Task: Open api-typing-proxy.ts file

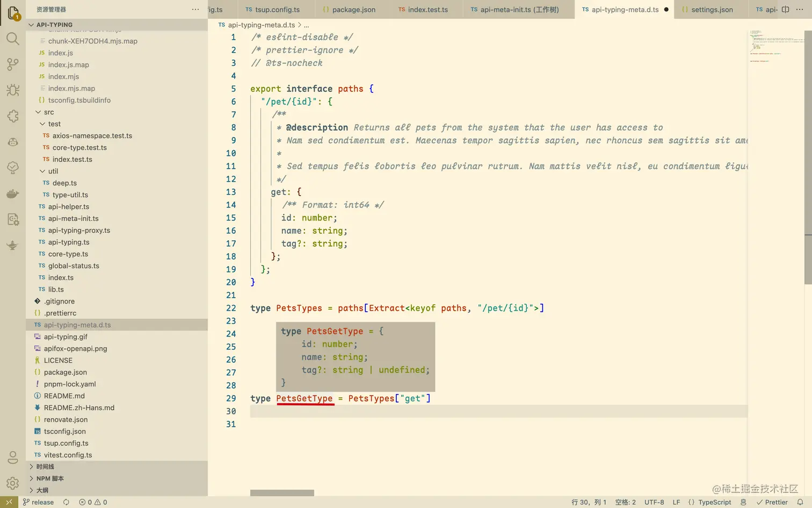Action: tap(117, 230)
